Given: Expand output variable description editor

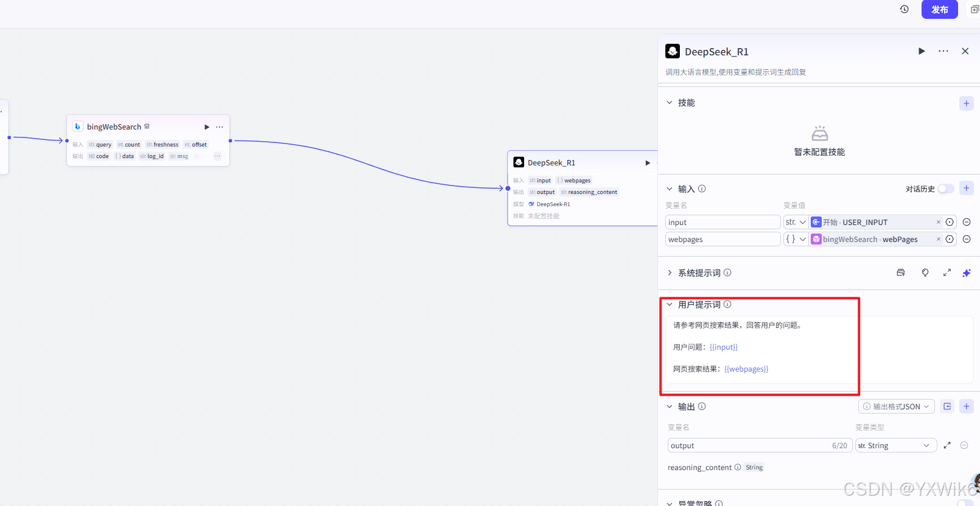Looking at the screenshot, I should click(x=947, y=445).
